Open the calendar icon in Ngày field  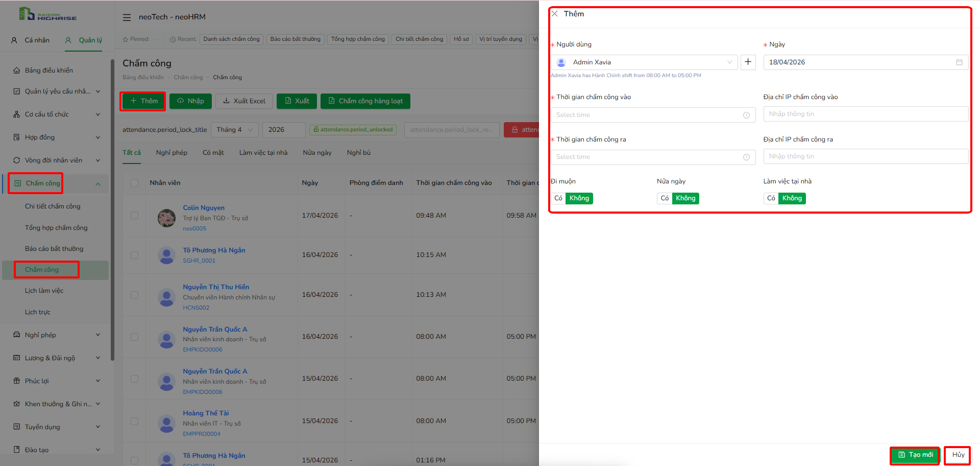(959, 62)
